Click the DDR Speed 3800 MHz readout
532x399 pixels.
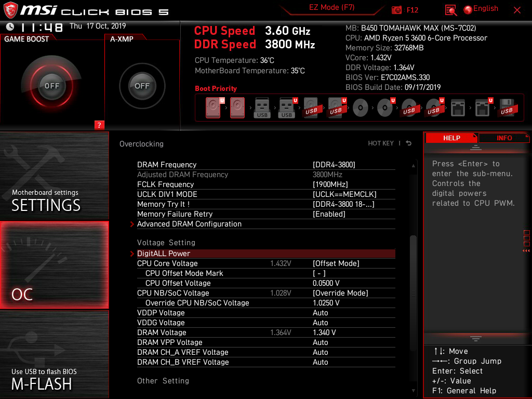tap(255, 44)
